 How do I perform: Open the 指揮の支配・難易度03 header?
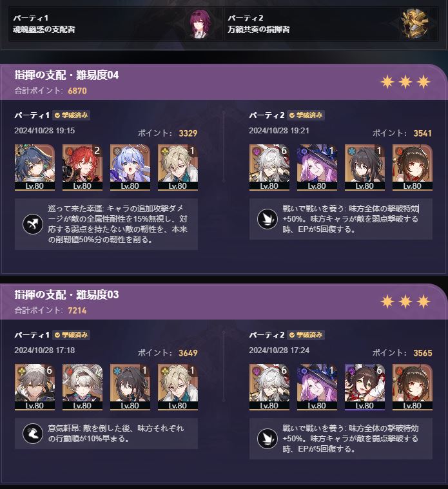[x=67, y=294]
